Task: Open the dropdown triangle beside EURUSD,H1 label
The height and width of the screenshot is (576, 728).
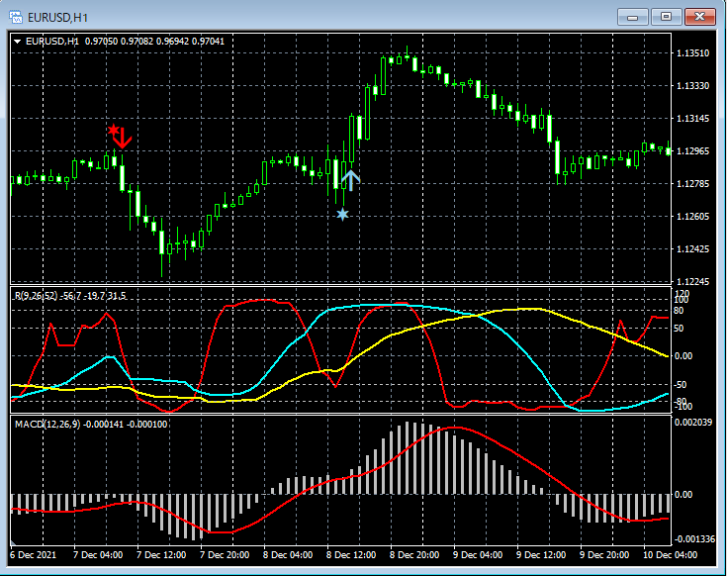Action: coord(19,41)
